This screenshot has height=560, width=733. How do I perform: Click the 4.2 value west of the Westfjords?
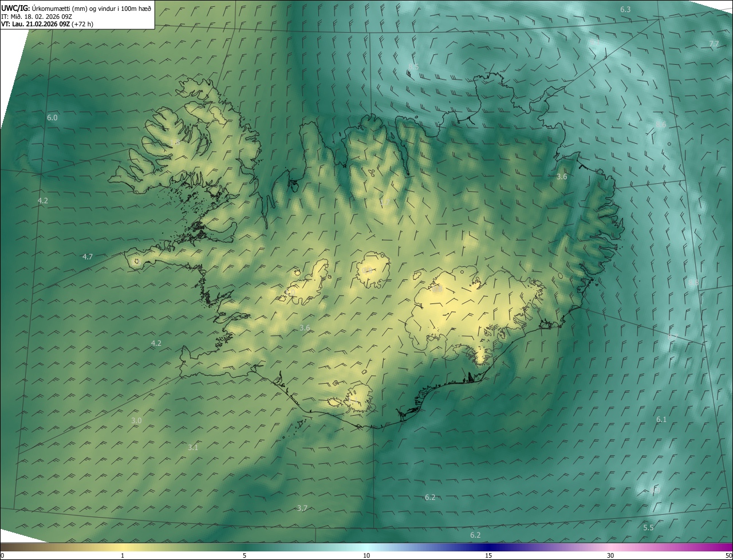[43, 201]
